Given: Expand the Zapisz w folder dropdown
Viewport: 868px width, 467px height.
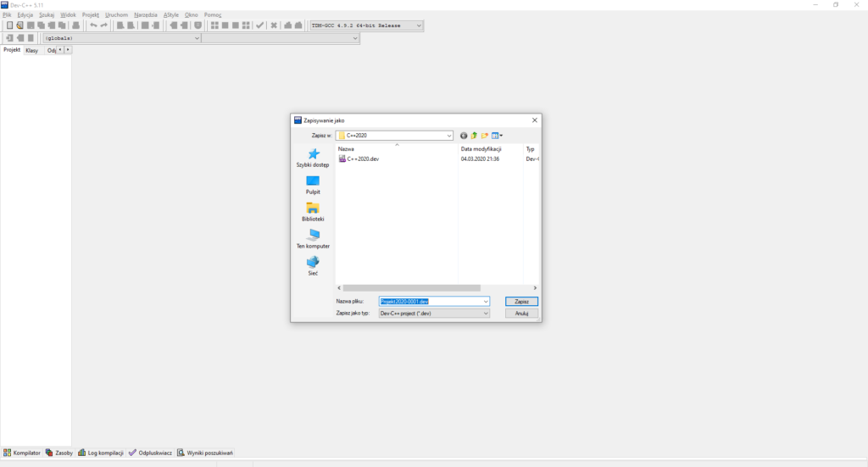Looking at the screenshot, I should tap(449, 136).
